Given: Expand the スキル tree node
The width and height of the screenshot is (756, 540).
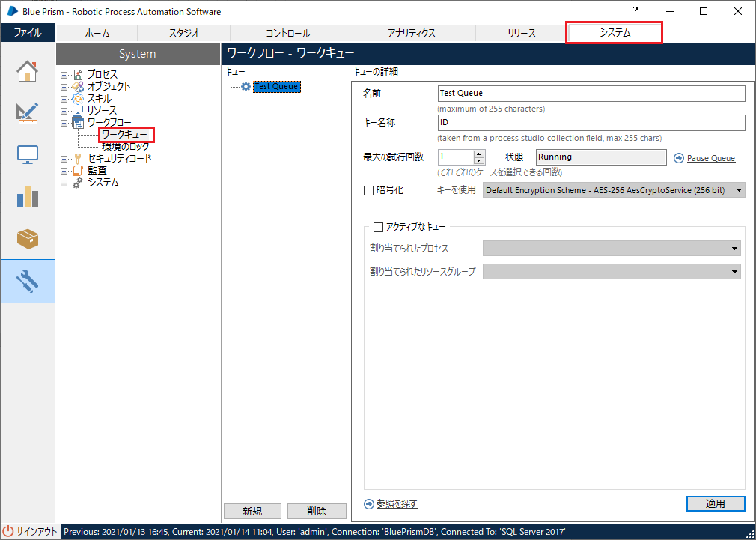Looking at the screenshot, I should click(64, 99).
